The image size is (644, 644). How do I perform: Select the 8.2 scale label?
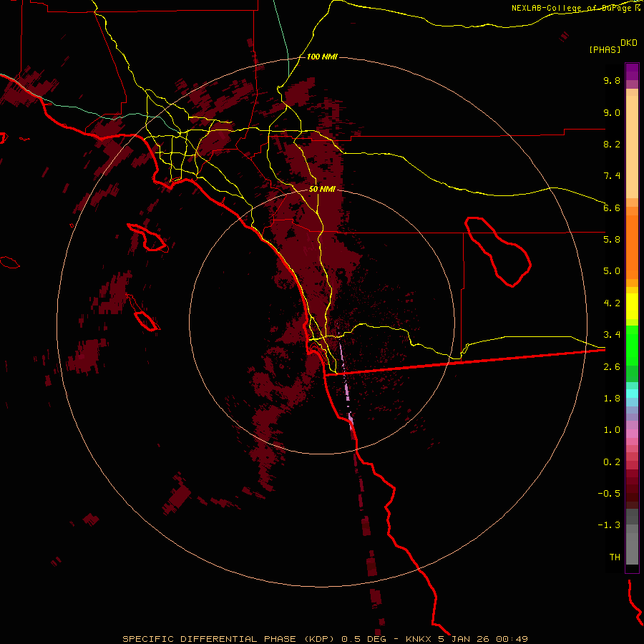tap(612, 144)
